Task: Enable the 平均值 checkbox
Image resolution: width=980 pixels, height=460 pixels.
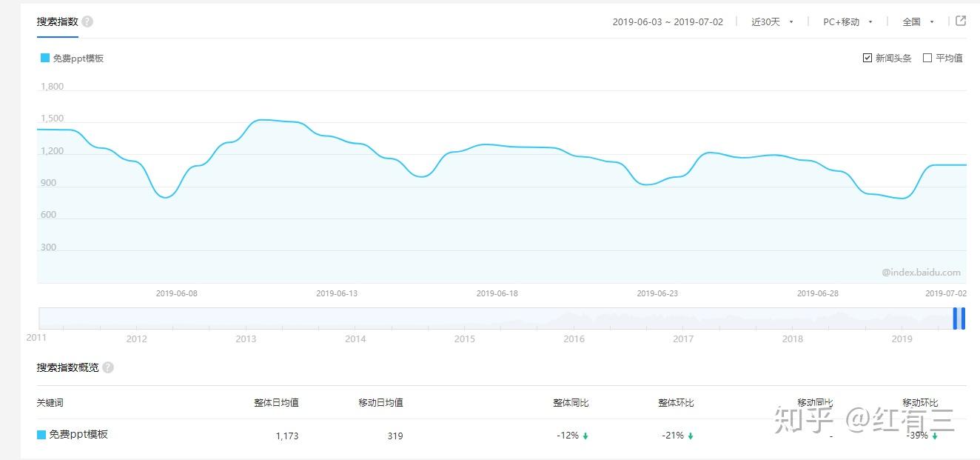Action: (x=927, y=58)
